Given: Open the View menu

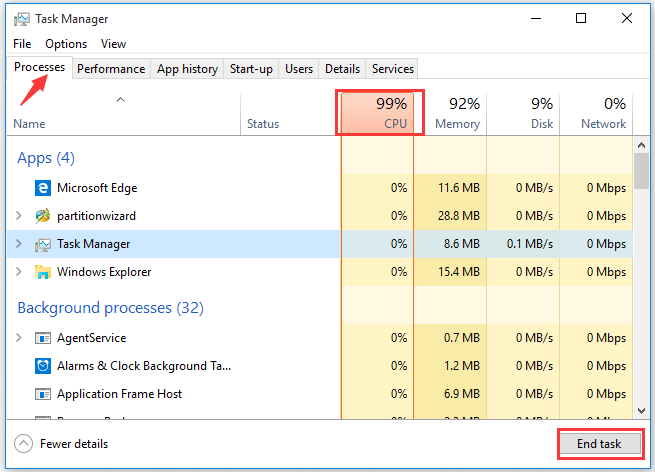Looking at the screenshot, I should click(x=113, y=44).
